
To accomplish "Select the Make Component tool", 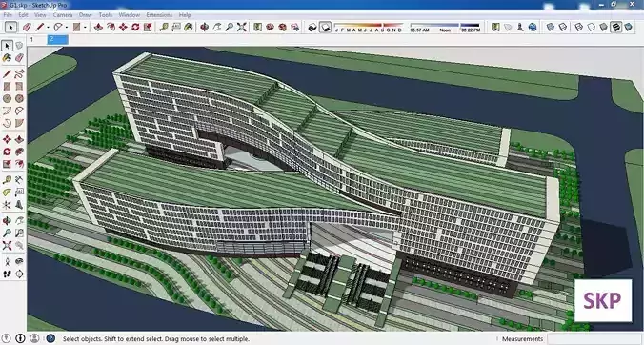I will (x=19, y=46).
